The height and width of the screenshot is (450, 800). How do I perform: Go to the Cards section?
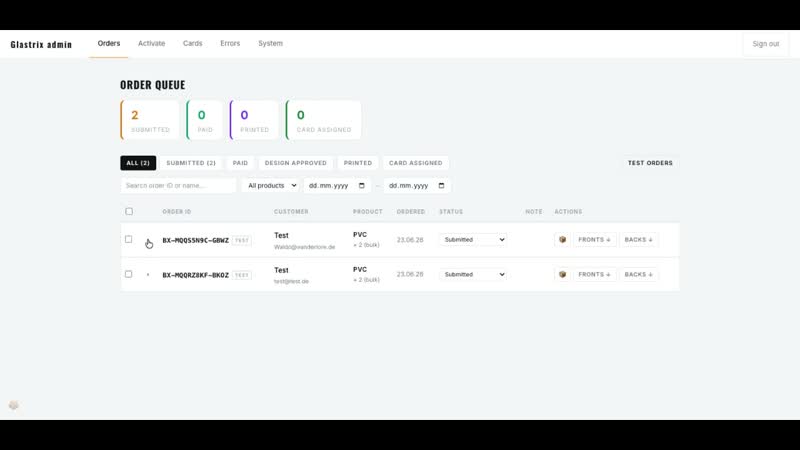192,43
